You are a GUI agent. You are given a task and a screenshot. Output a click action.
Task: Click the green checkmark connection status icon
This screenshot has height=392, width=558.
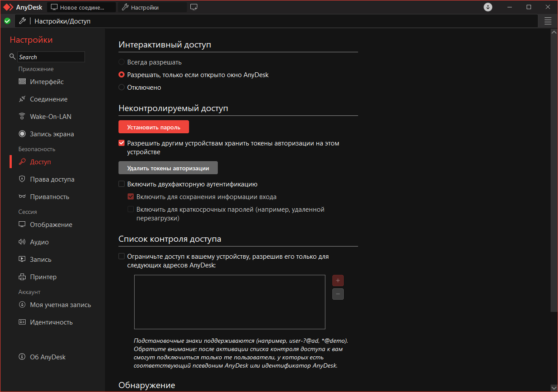coord(7,21)
